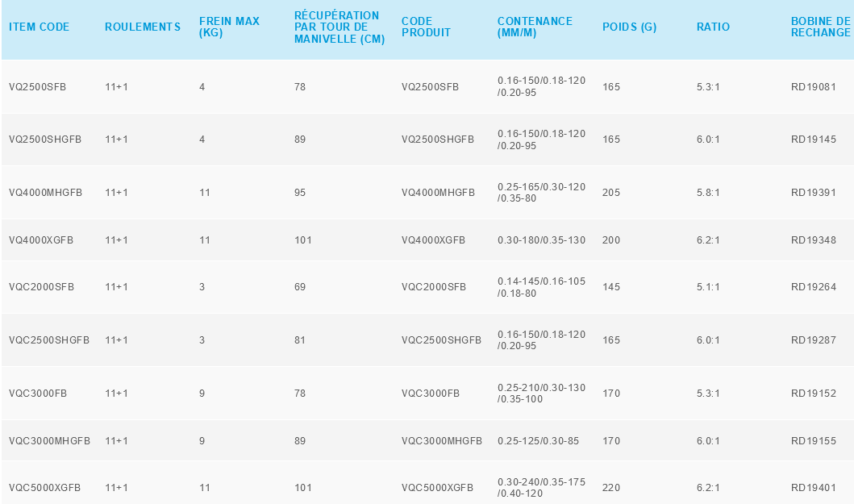
Task: Click spare spool code RD19391
Action: (813, 193)
